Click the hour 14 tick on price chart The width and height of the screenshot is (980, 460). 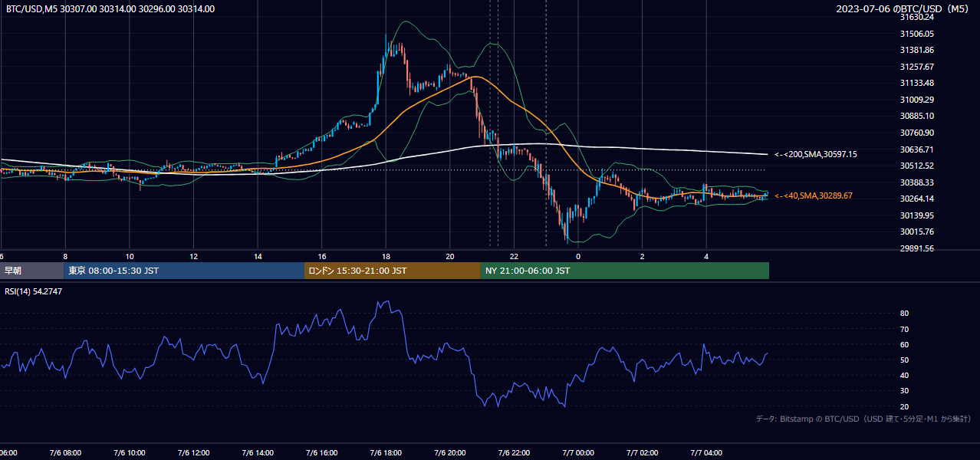[x=258, y=256]
